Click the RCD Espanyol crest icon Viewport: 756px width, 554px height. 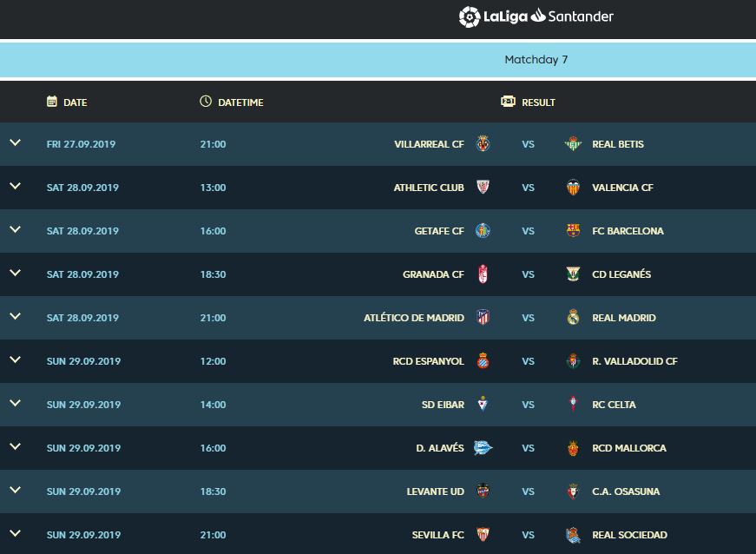coord(483,360)
